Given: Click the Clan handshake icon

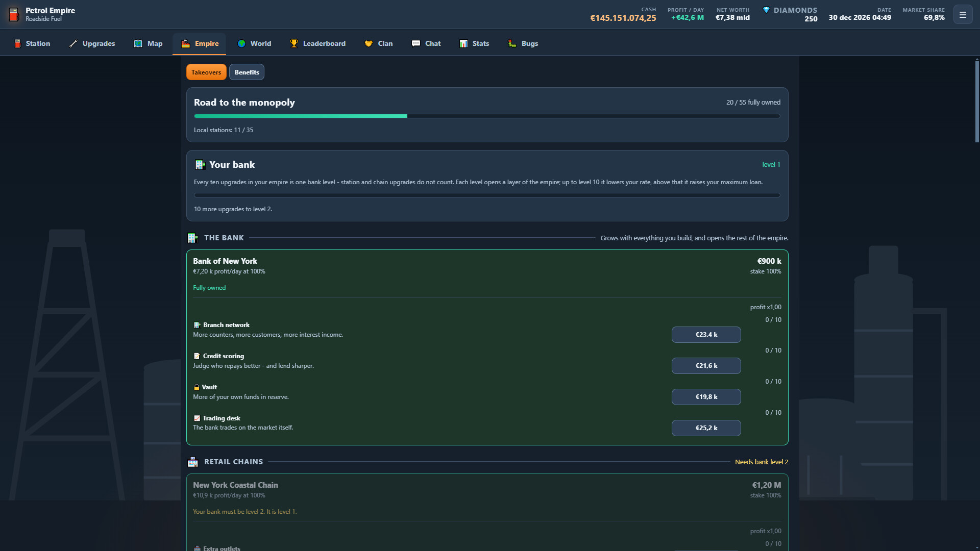Looking at the screenshot, I should click(x=369, y=43).
